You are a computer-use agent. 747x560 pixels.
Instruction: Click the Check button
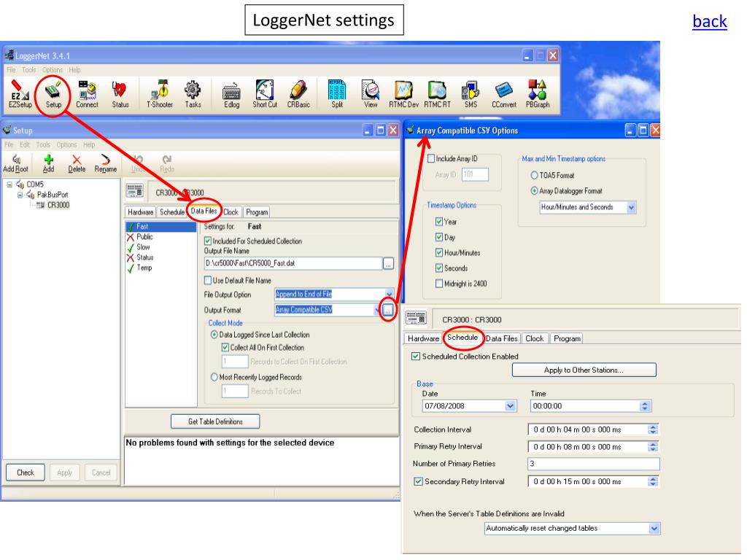click(26, 472)
